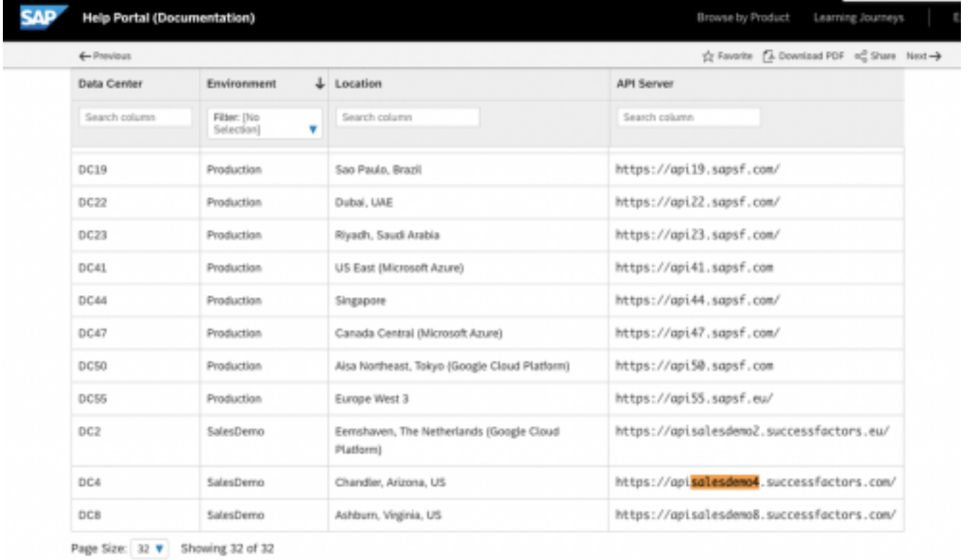
Task: Open Browse by Product menu
Action: coord(743,17)
